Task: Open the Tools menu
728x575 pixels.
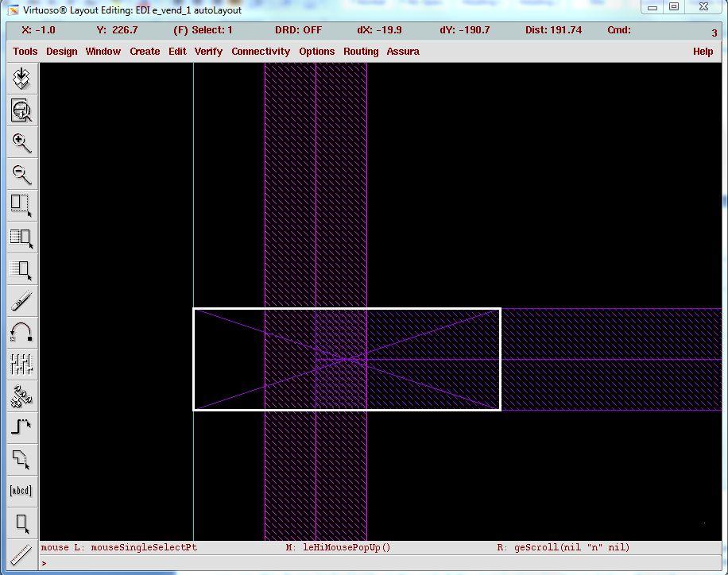Action: tap(25, 52)
